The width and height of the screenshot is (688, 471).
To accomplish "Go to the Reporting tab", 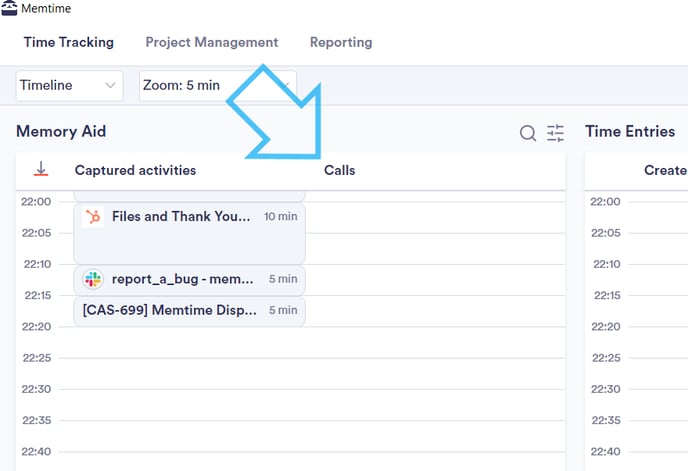I will pos(340,43).
